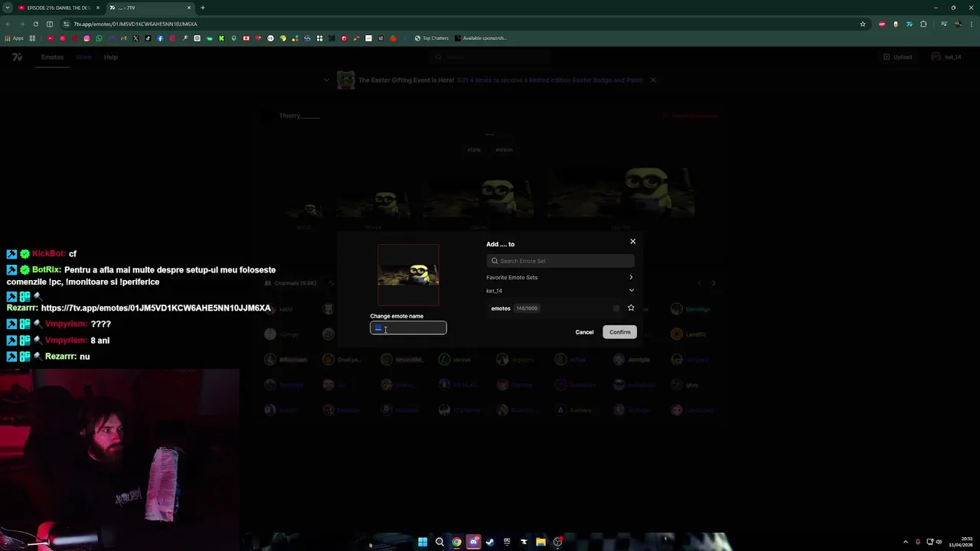Cancel adding the emote
980x551 pixels.
pyautogui.click(x=584, y=332)
